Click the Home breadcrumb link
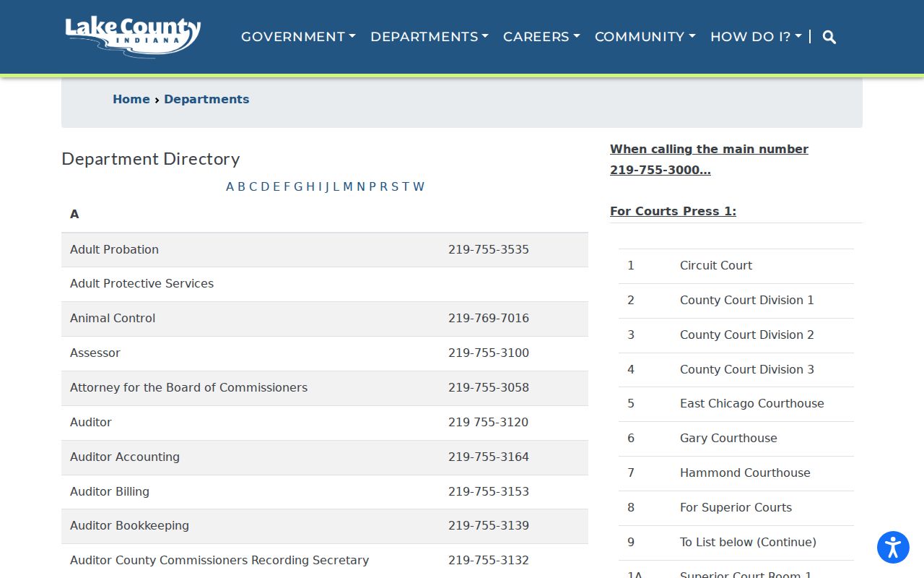The image size is (924, 578). (131, 100)
